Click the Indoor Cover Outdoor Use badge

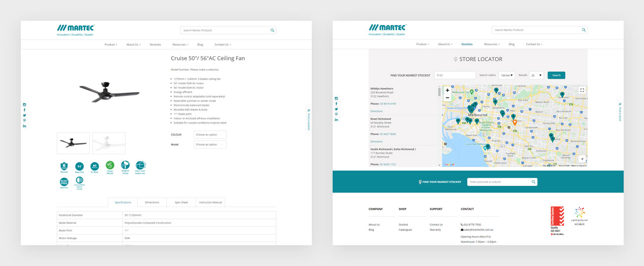(141, 166)
